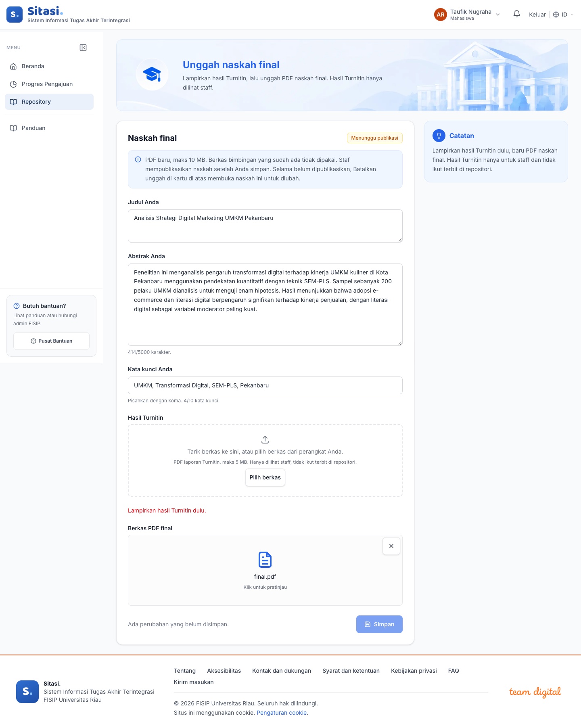Image resolution: width=581 pixels, height=728 pixels.
Task: Click the Butuh bantuan? heading
Action: point(44,306)
